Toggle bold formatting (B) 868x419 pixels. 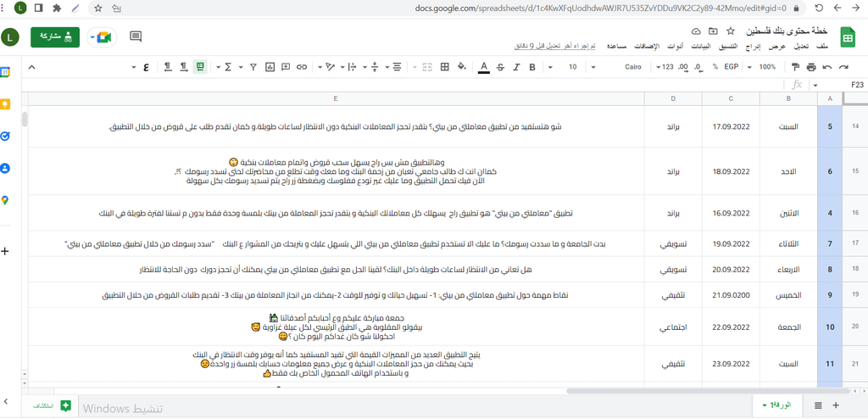532,67
